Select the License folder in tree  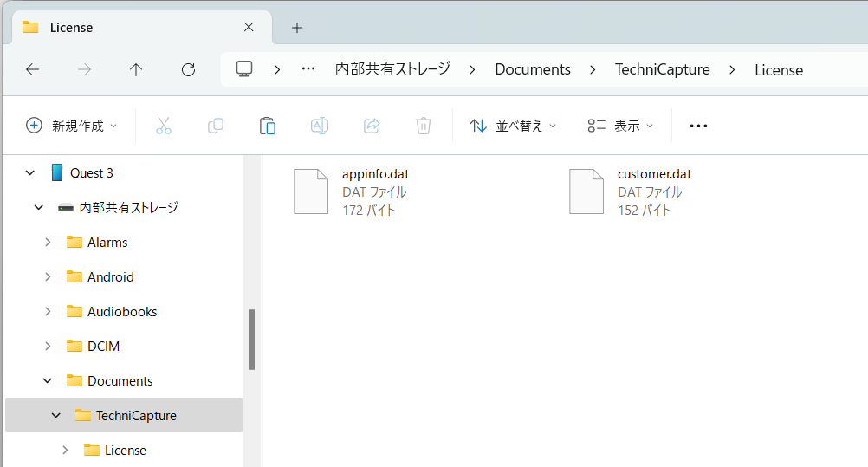(x=126, y=450)
